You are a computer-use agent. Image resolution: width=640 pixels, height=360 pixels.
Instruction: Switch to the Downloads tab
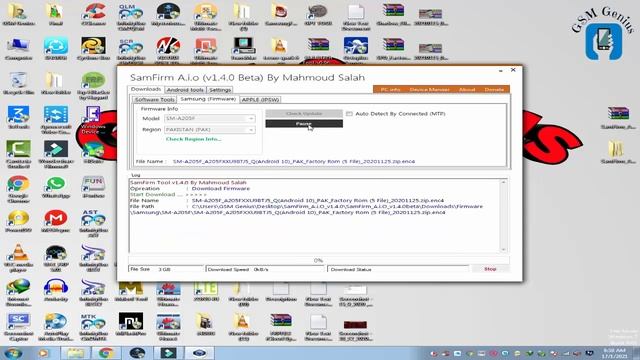[146, 89]
